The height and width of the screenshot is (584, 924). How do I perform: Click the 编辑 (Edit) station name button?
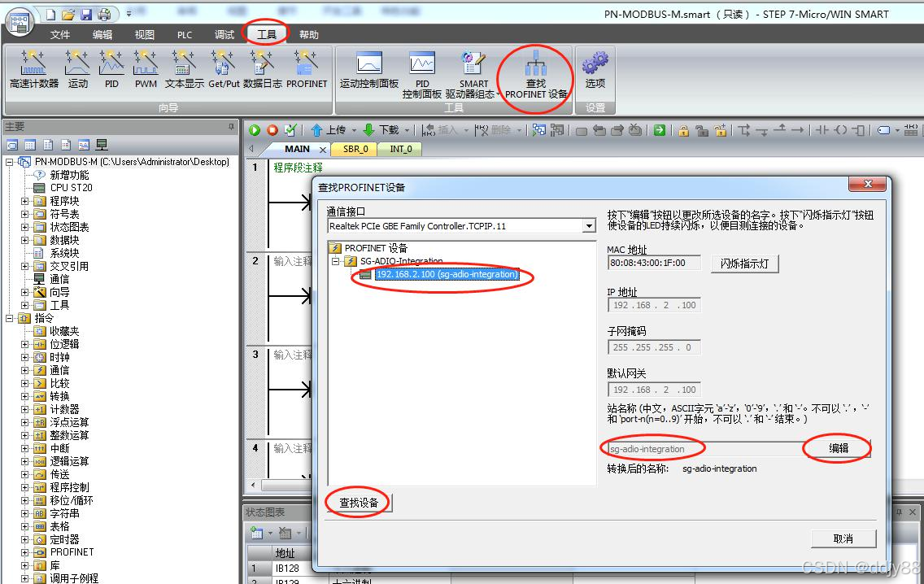click(x=839, y=448)
